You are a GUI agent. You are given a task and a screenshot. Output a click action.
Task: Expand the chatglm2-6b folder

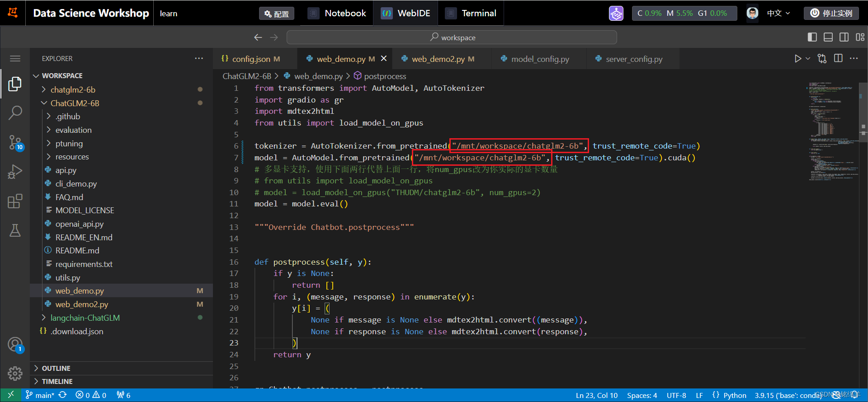pos(121,89)
